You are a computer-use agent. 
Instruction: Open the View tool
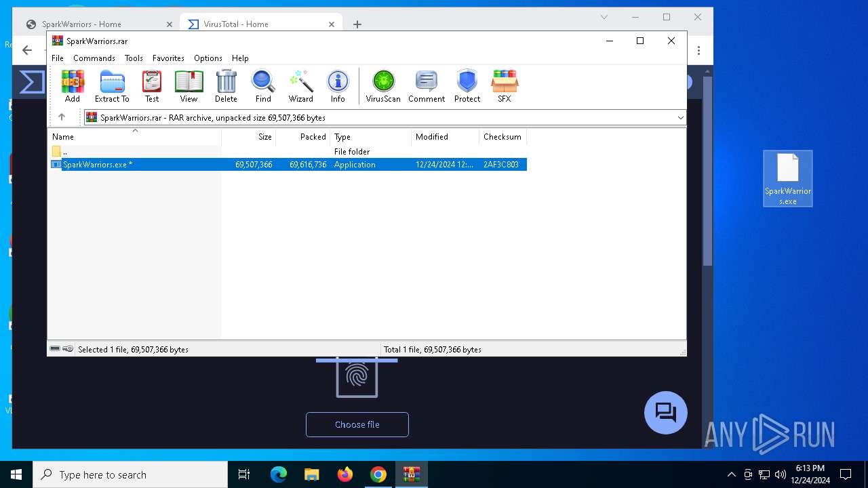click(x=189, y=86)
